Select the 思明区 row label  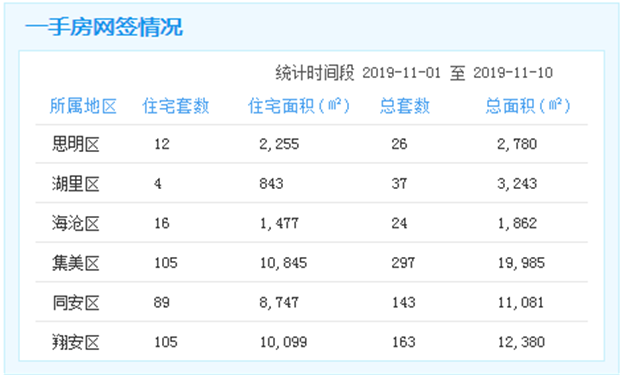(75, 144)
